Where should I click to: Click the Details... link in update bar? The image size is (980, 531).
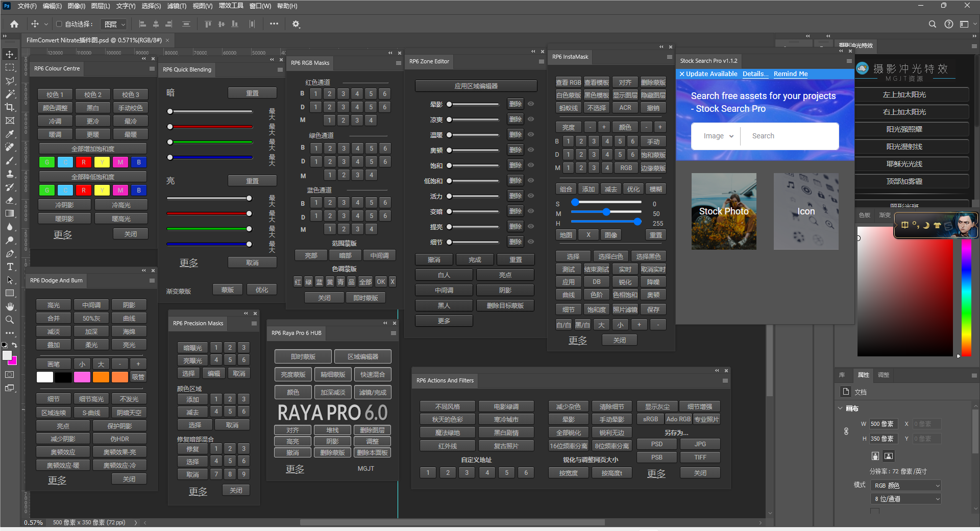[755, 74]
